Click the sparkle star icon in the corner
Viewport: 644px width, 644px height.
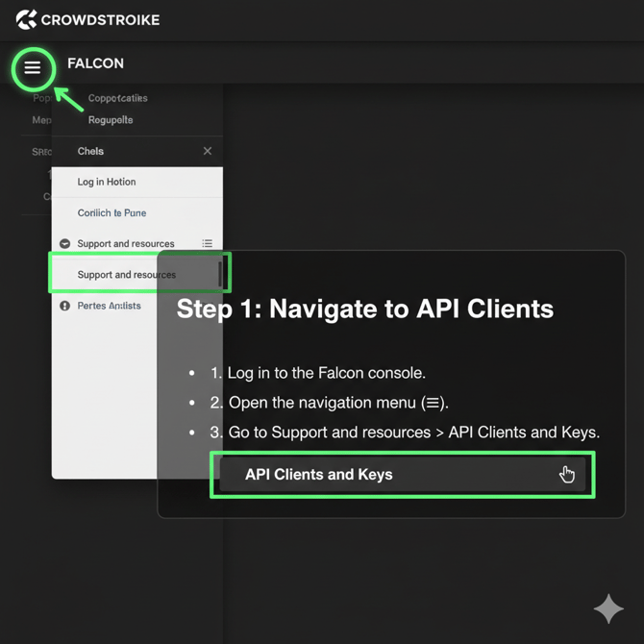[x=607, y=608]
